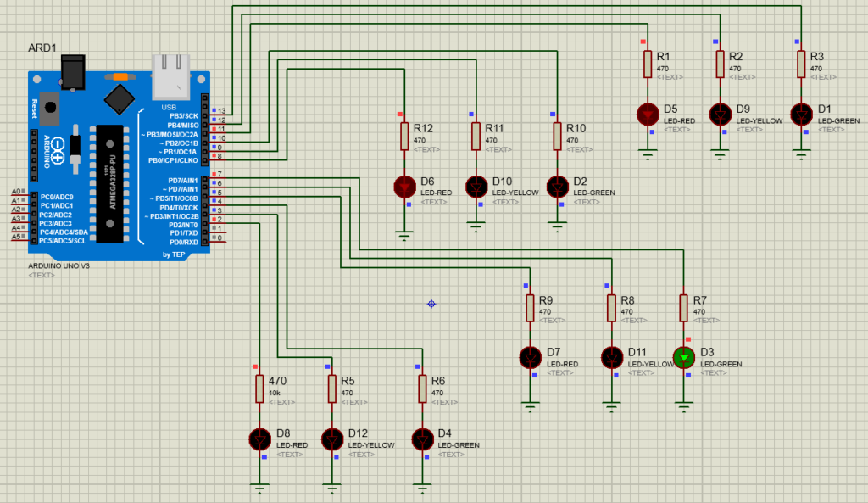Select the red LED D6 symbol
The height and width of the screenshot is (503, 868).
[404, 187]
